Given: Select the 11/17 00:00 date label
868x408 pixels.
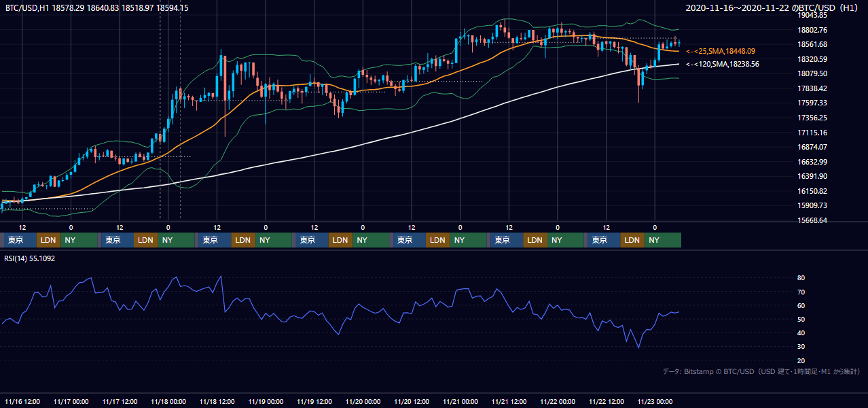Looking at the screenshot, I should tap(71, 402).
